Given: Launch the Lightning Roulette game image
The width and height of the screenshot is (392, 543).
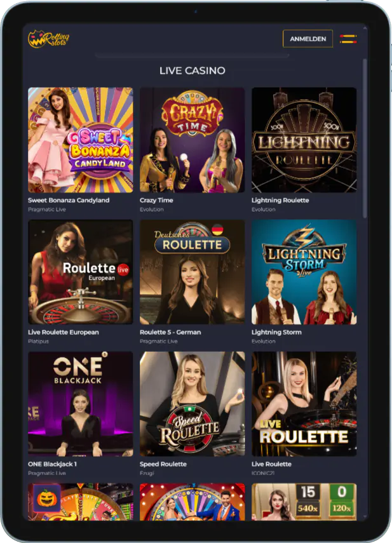Looking at the screenshot, I should (x=304, y=140).
